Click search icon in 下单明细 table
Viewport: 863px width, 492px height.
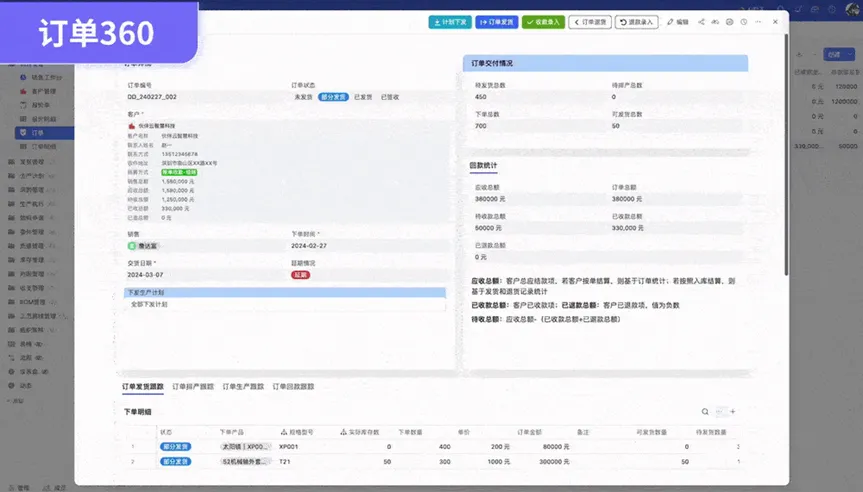coord(707,411)
